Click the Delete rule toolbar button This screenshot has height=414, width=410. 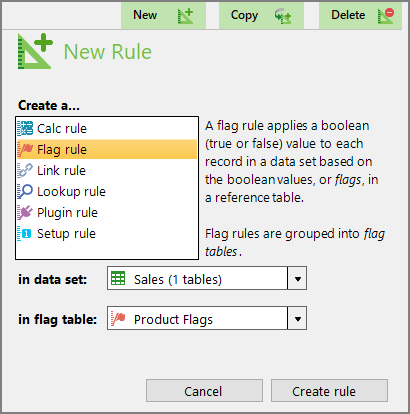[360, 15]
